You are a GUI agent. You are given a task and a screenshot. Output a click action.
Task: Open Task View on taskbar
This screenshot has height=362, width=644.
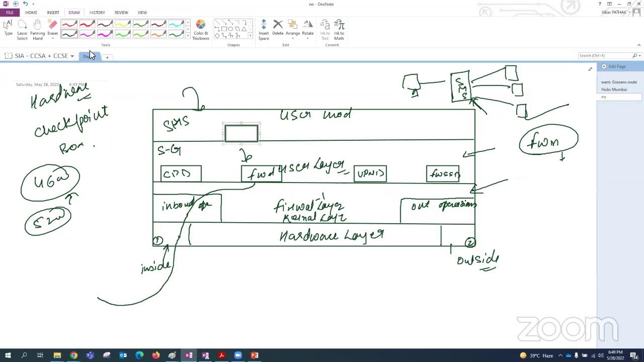[x=40, y=355]
